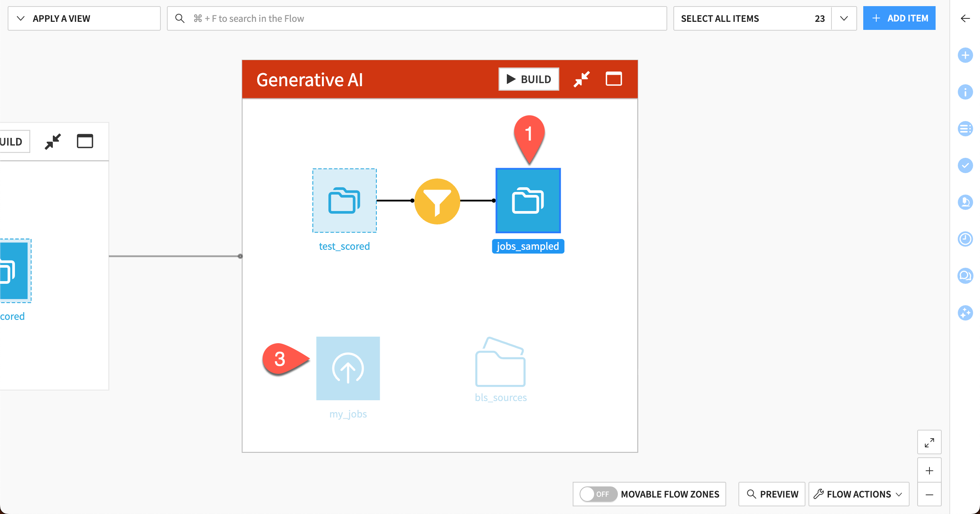Click the yellow filter recipe icon
Screen dimensions: 980x514
(x=437, y=201)
